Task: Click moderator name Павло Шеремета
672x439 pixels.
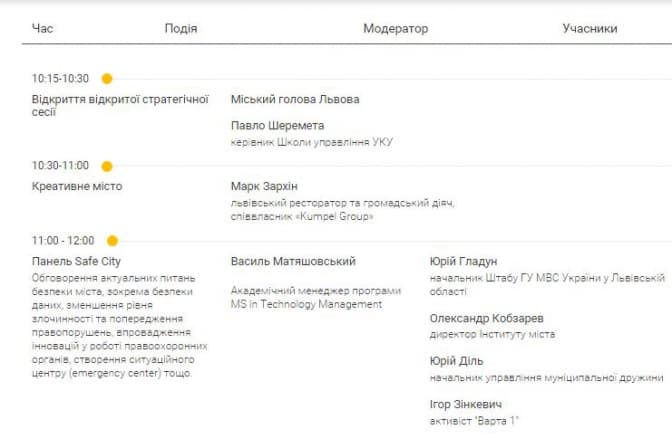Action: [x=277, y=126]
